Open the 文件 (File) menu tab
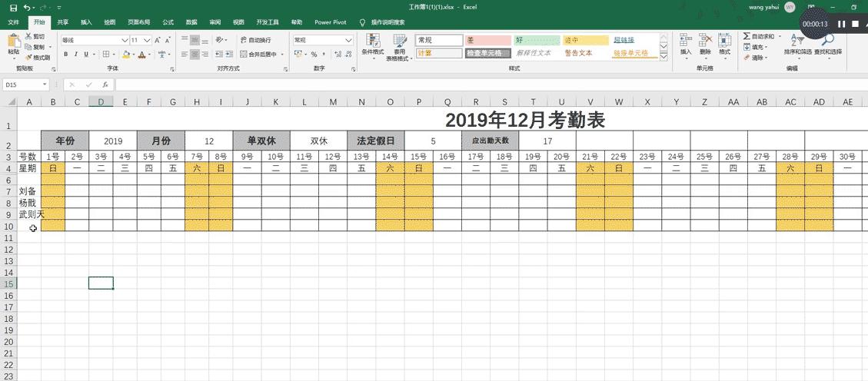Viewport: 868px width, 381px height. coord(13,22)
